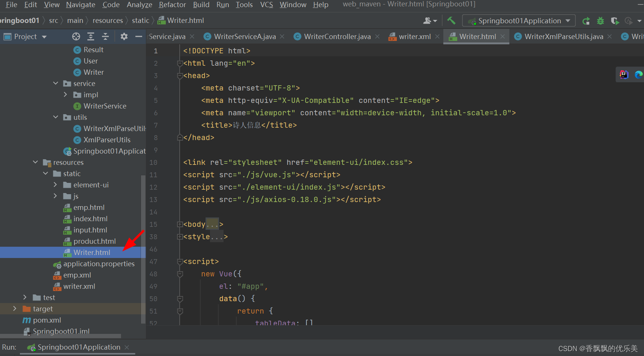Screen dimensions: 644x356
Task: Open in IntelliJ built-in preview icon
Action: (x=624, y=74)
